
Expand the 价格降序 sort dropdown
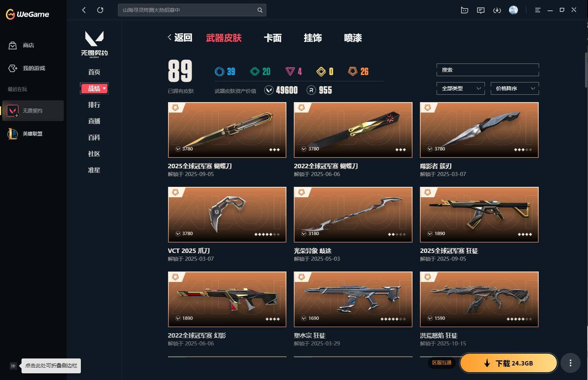point(515,88)
